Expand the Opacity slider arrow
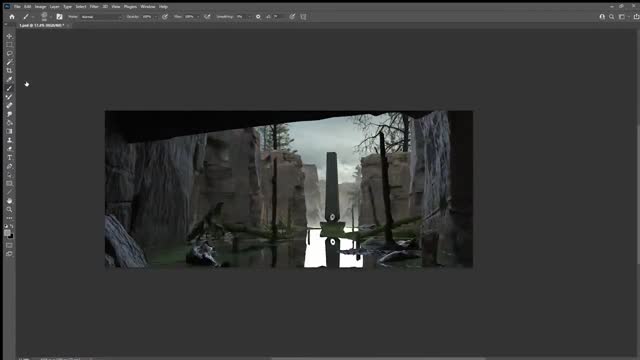The image size is (640, 360). (x=156, y=17)
